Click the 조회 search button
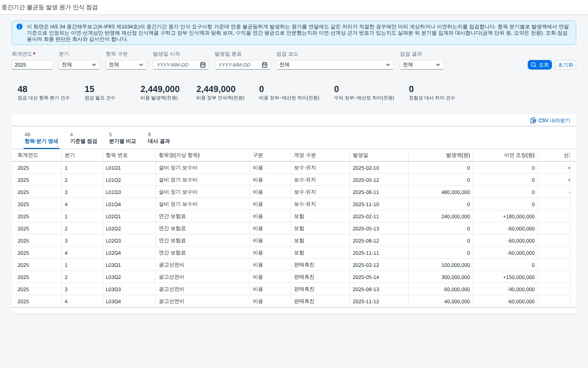This screenshot has width=588, height=368. point(539,65)
